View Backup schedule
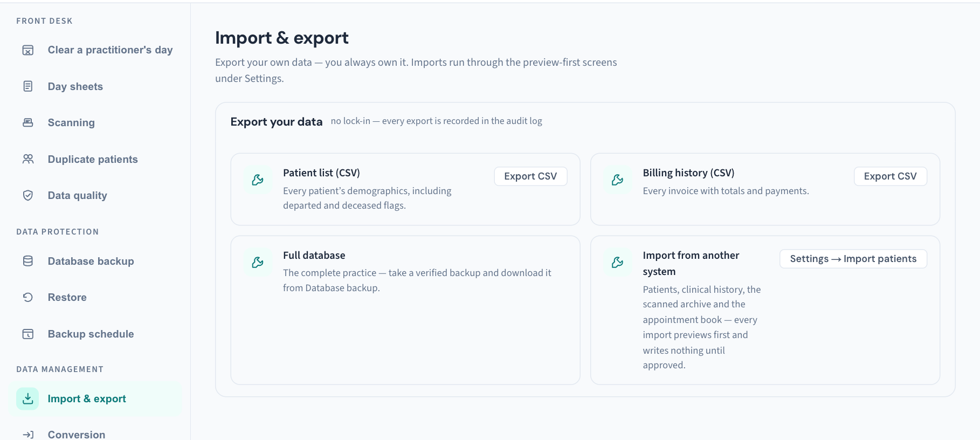This screenshot has height=440, width=980. click(x=95, y=334)
